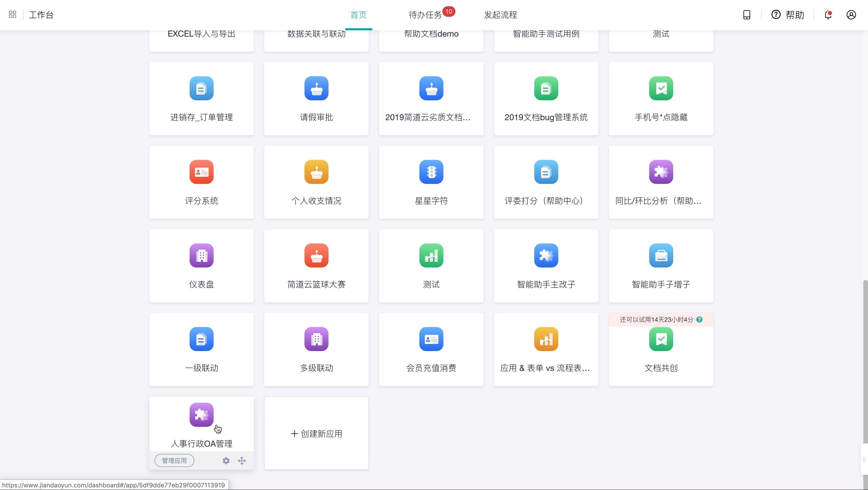Click settings gear on 人事行政OA管理 card
The image size is (868, 490).
pos(226,461)
